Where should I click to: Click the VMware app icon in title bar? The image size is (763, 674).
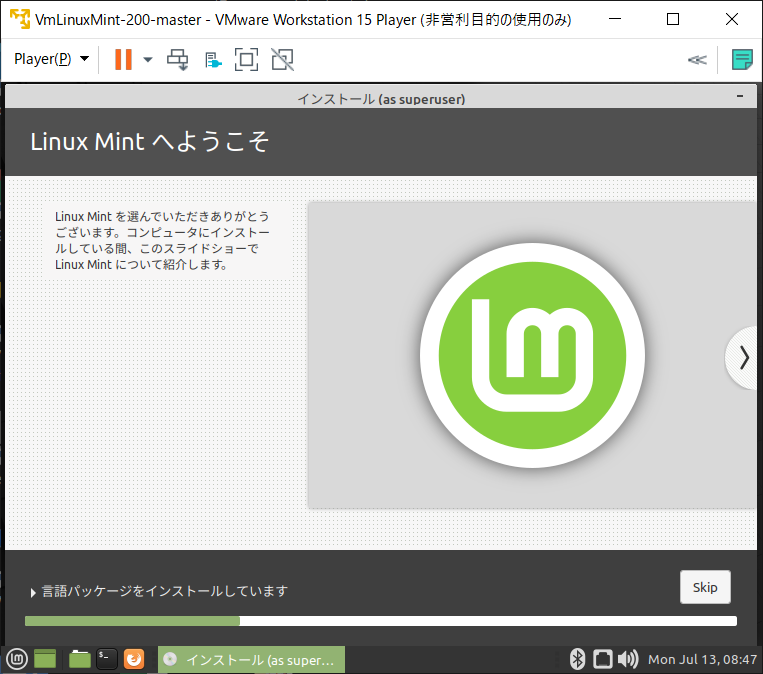click(20, 19)
